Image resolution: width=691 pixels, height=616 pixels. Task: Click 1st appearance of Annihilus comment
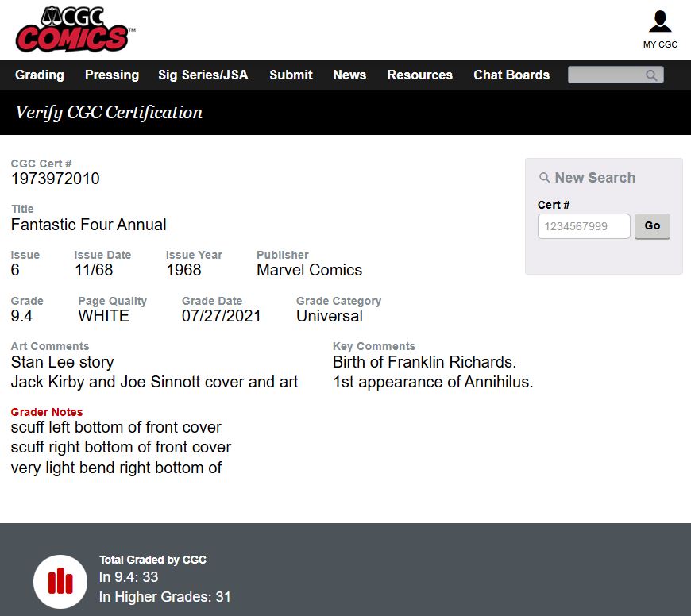433,382
